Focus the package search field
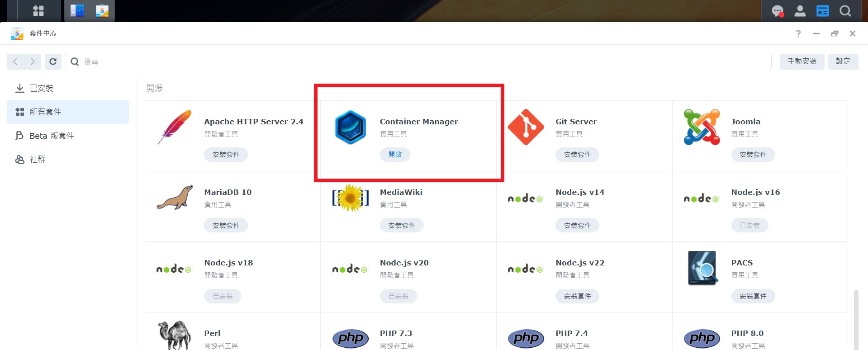Screen dimensions: 868x350 tap(418, 61)
